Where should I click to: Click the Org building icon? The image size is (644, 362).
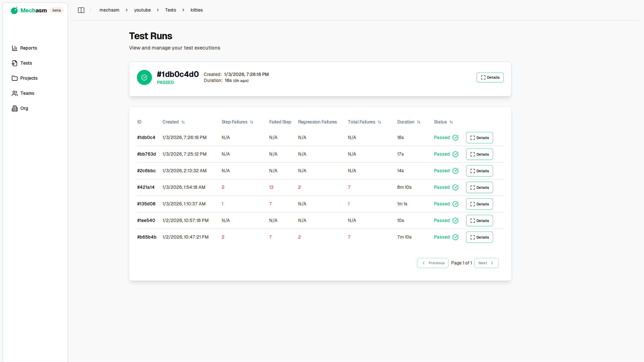(15, 108)
